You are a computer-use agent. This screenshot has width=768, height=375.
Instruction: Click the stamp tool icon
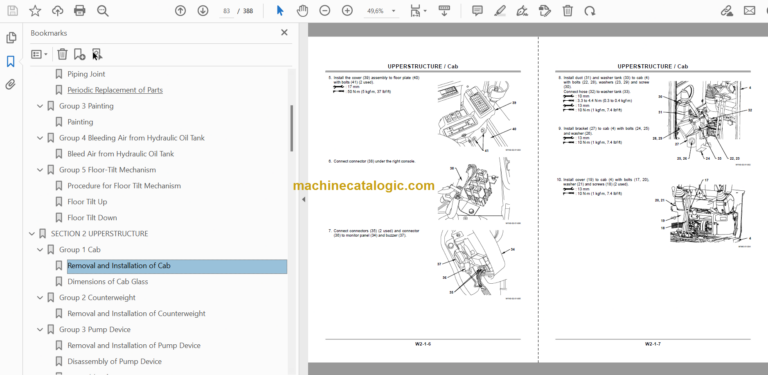pyautogui.click(x=544, y=10)
